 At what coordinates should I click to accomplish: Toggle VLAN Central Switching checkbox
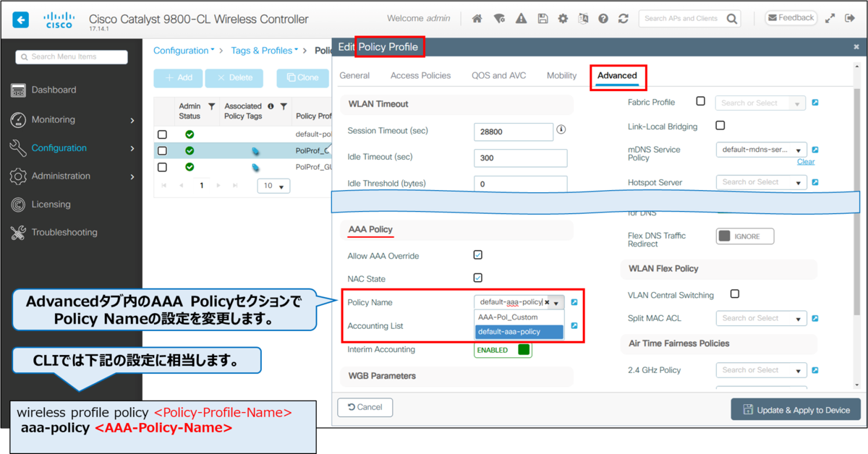pos(735,294)
